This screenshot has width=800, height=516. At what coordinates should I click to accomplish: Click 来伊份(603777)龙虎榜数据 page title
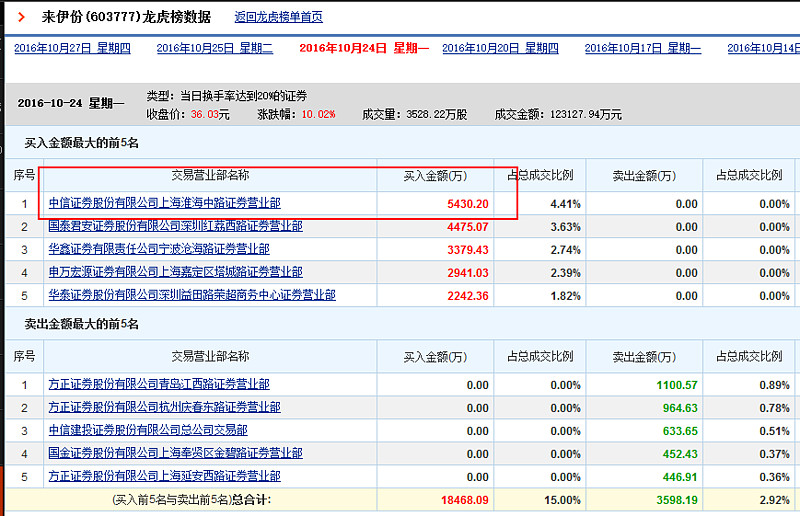tap(126, 17)
